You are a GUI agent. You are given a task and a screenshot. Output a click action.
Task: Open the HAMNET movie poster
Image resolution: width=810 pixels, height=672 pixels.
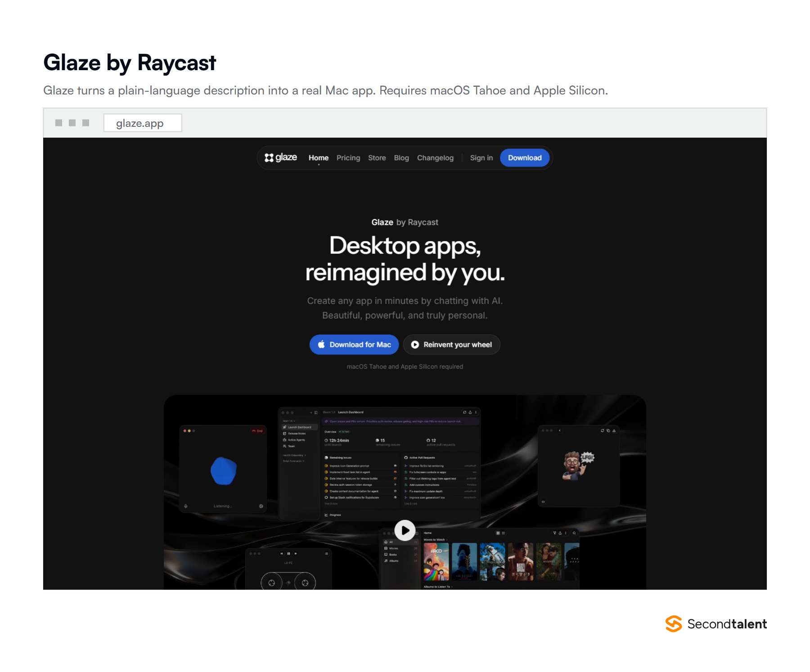point(549,561)
